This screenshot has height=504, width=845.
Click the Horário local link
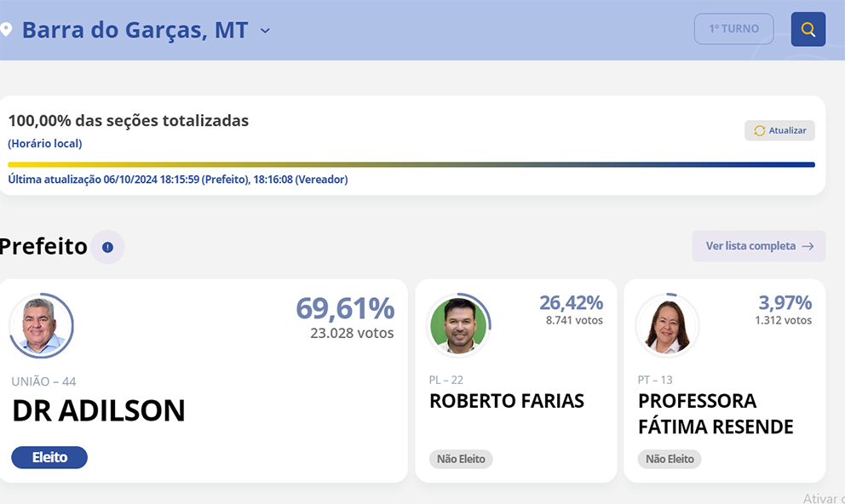coord(45,144)
